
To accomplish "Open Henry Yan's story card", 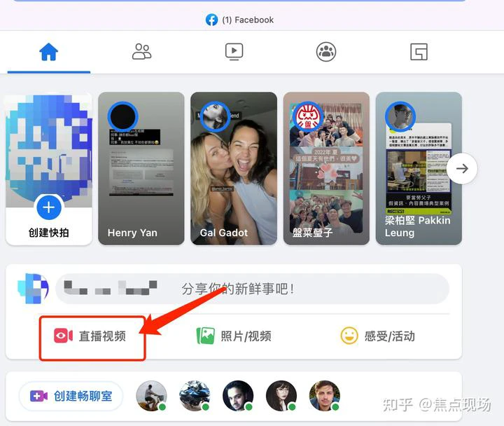I will point(141,168).
